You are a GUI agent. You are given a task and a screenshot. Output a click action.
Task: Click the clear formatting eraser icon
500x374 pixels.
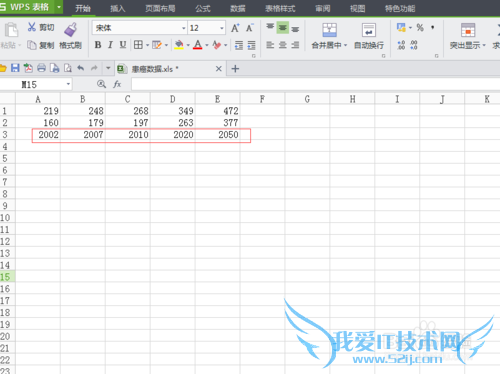pos(217,45)
